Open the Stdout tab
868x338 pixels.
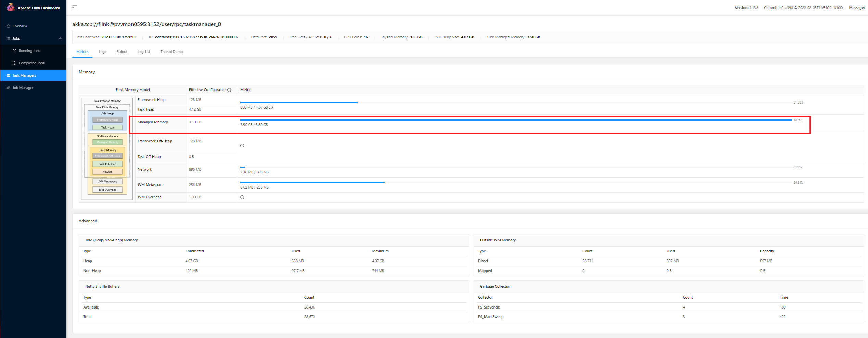point(122,52)
